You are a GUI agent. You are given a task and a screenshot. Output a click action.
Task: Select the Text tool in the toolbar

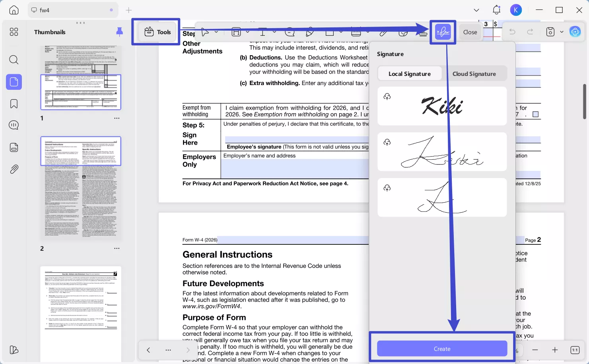(x=262, y=32)
